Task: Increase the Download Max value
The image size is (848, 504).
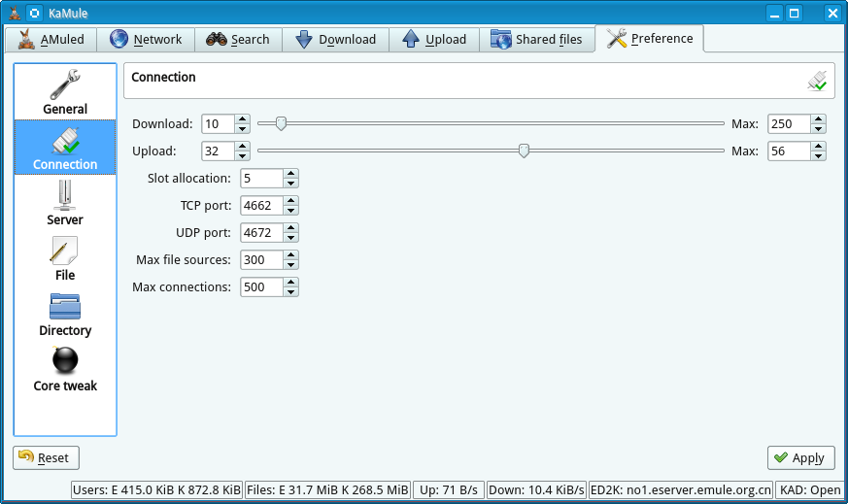Action: (x=818, y=119)
